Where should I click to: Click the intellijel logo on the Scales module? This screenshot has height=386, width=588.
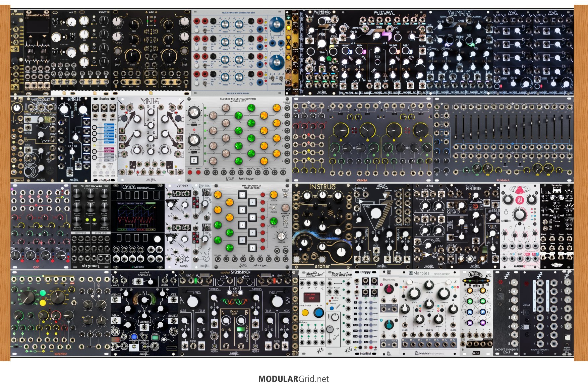click(104, 180)
